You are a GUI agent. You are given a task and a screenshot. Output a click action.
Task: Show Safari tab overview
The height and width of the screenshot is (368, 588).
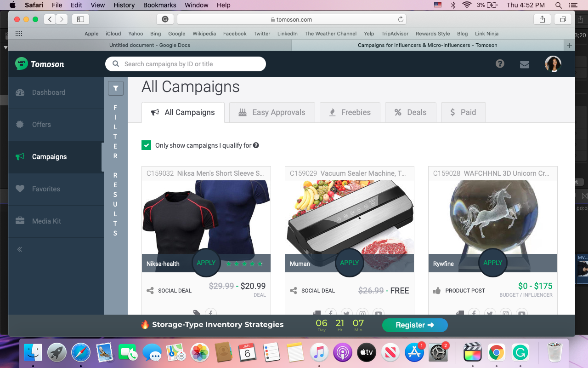(563, 19)
